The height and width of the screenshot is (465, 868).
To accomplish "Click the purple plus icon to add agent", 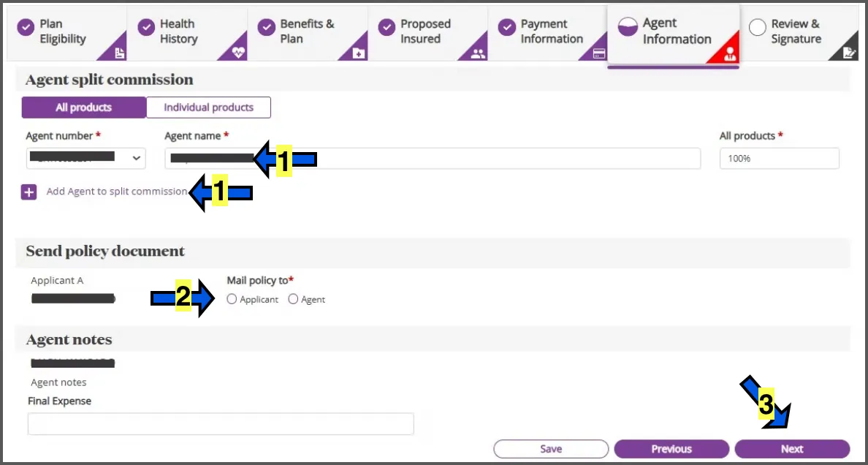I will (x=28, y=192).
